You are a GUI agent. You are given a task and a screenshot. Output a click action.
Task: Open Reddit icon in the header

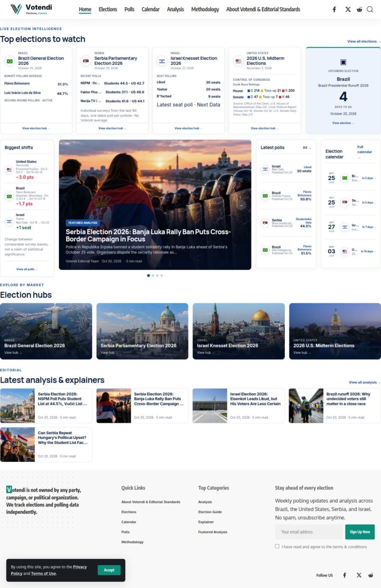tap(359, 9)
